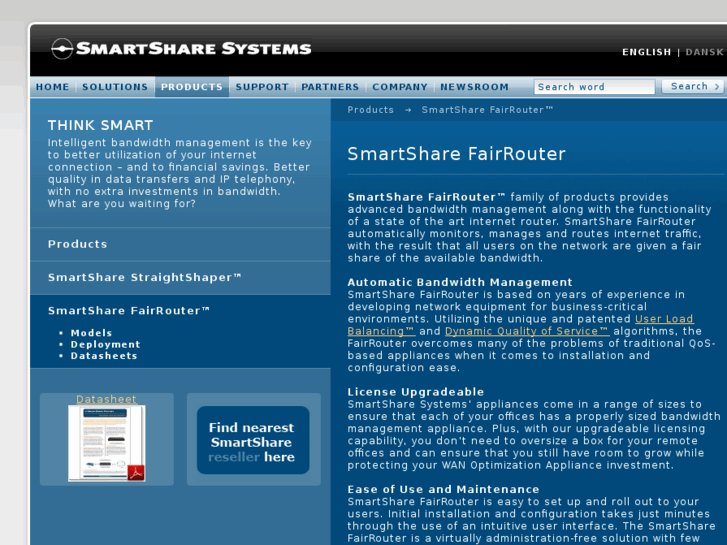Click the Automatic Bandwidth Management heading
The height and width of the screenshot is (545, 727).
click(460, 282)
